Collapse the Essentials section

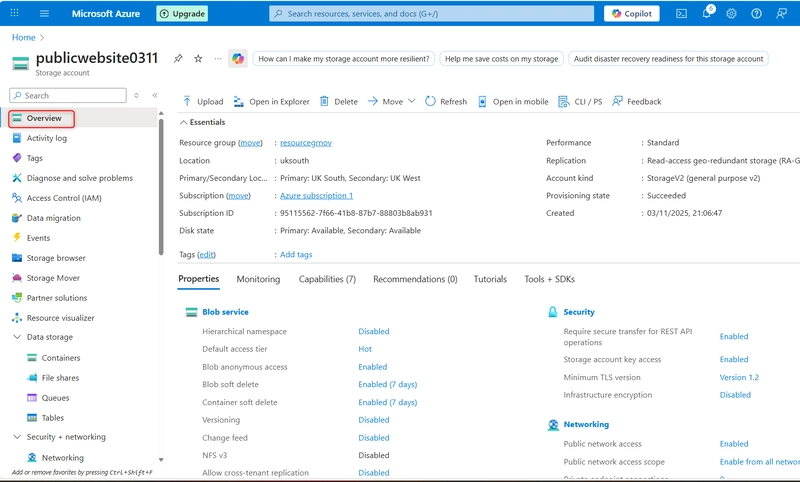(184, 122)
